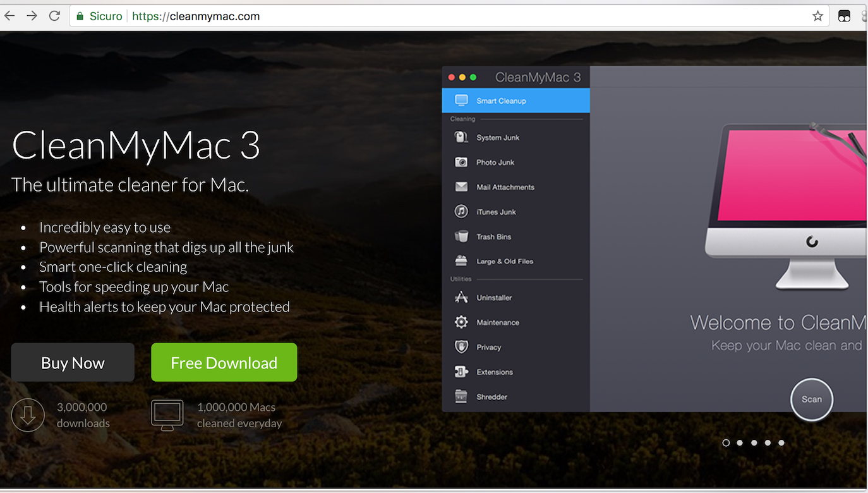The image size is (868, 493).
Task: Click the CleanMyMac 3 page heading
Action: pos(136,145)
